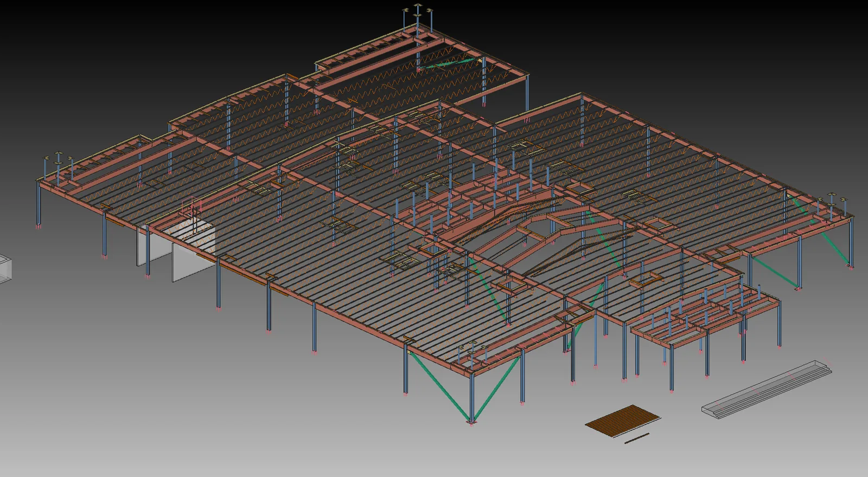This screenshot has height=477, width=868.
Task: Select the long gray profile lying on the ground
Action: [x=767, y=389]
